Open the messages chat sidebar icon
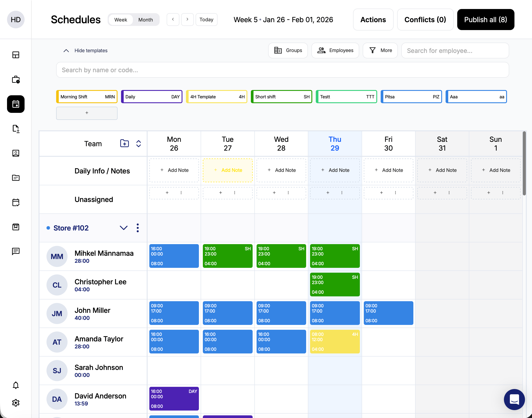This screenshot has width=532, height=418. coord(16,251)
